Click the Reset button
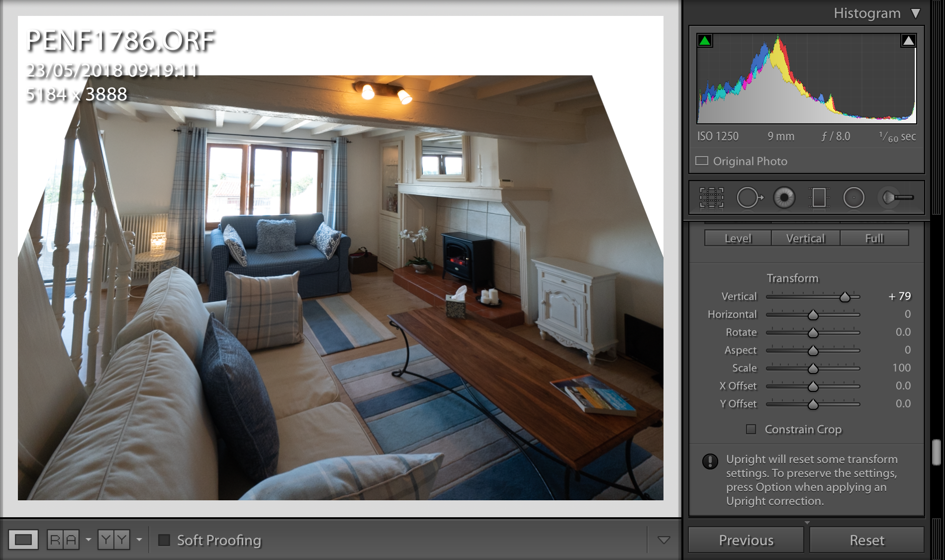 point(866,540)
